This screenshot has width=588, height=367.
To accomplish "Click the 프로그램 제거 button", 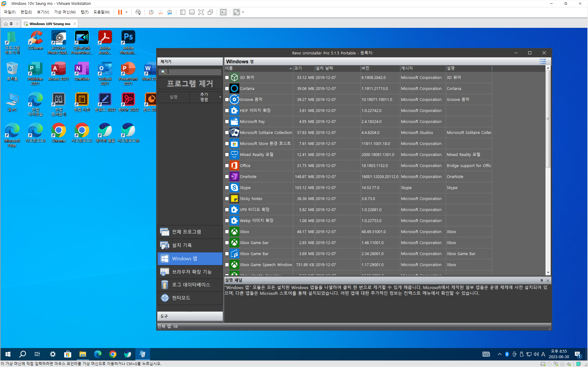I will tap(190, 83).
